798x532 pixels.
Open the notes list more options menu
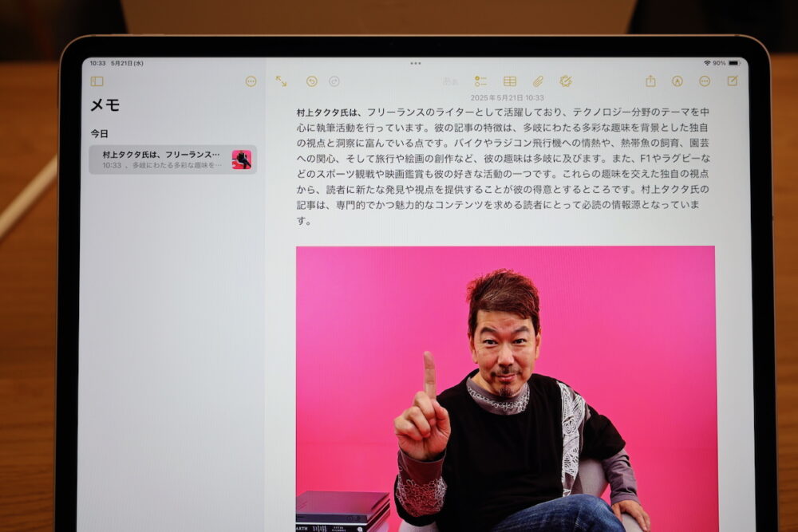point(251,81)
